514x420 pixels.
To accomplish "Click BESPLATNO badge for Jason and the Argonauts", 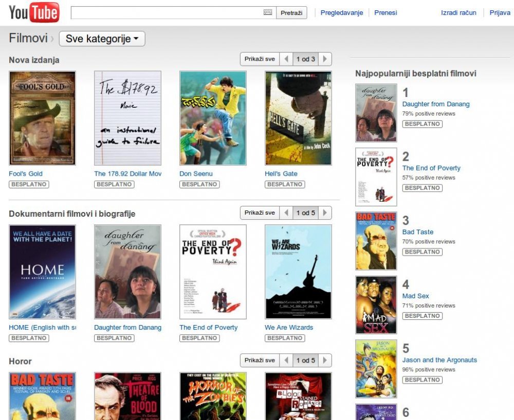I will (422, 380).
